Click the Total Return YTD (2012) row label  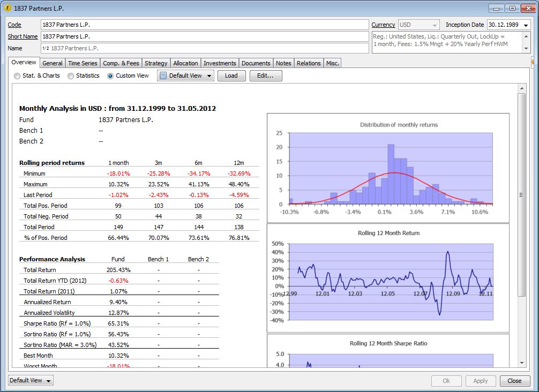click(55, 281)
